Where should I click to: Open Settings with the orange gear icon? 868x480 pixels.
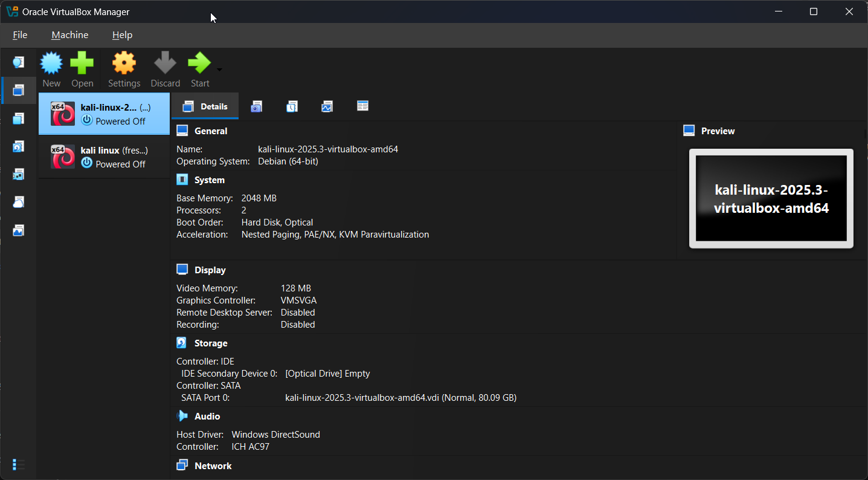[x=124, y=63]
